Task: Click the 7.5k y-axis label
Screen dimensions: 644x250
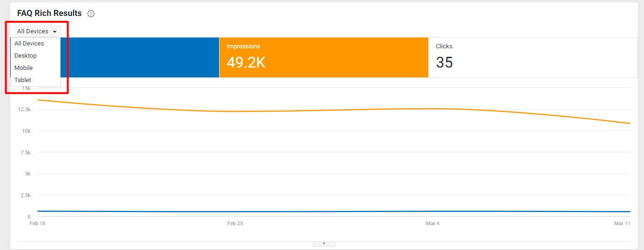Action: pyautogui.click(x=26, y=152)
